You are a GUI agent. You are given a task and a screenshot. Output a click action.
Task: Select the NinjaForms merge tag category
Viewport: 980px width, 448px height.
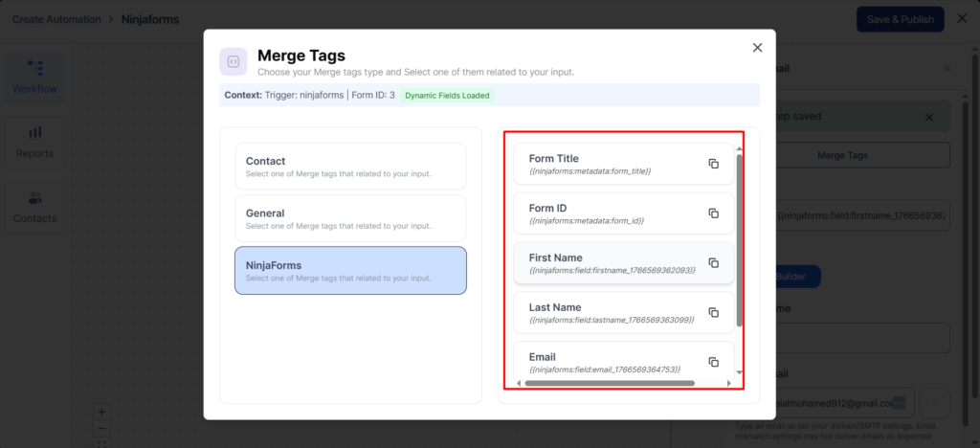(x=350, y=271)
